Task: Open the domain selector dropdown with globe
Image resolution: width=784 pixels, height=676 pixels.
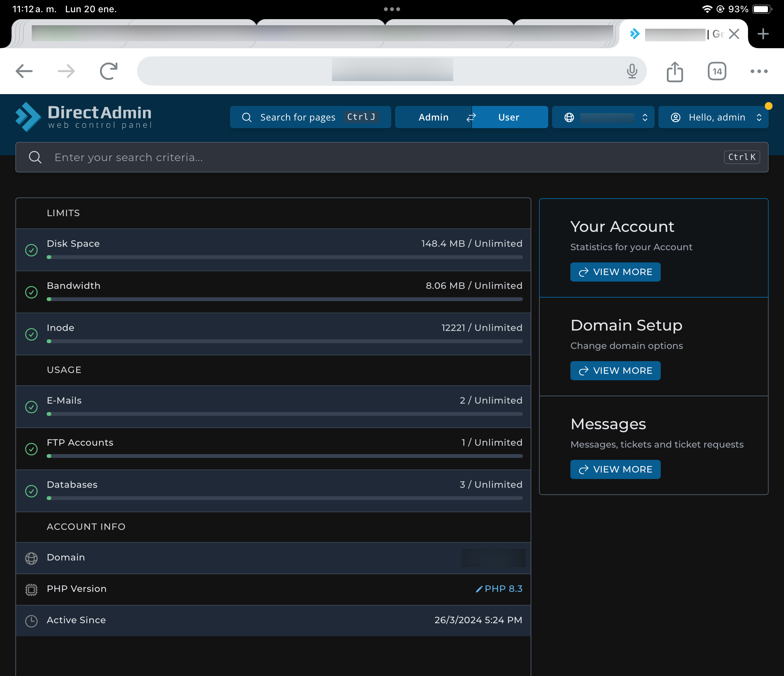Action: click(603, 117)
